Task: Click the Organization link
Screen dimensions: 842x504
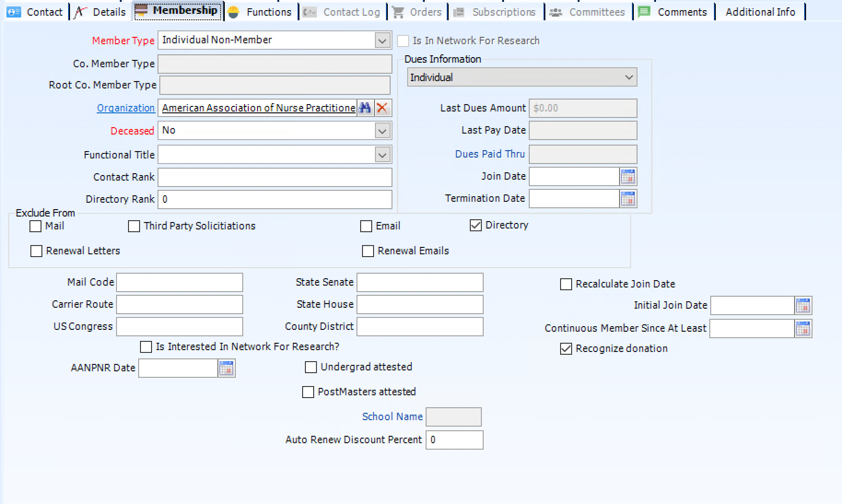Action: tap(125, 108)
